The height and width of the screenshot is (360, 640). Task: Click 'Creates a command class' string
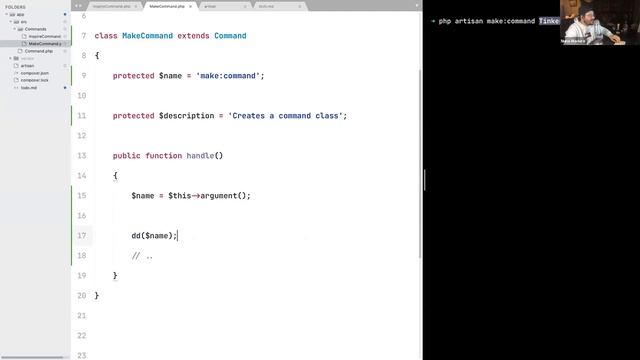click(285, 116)
